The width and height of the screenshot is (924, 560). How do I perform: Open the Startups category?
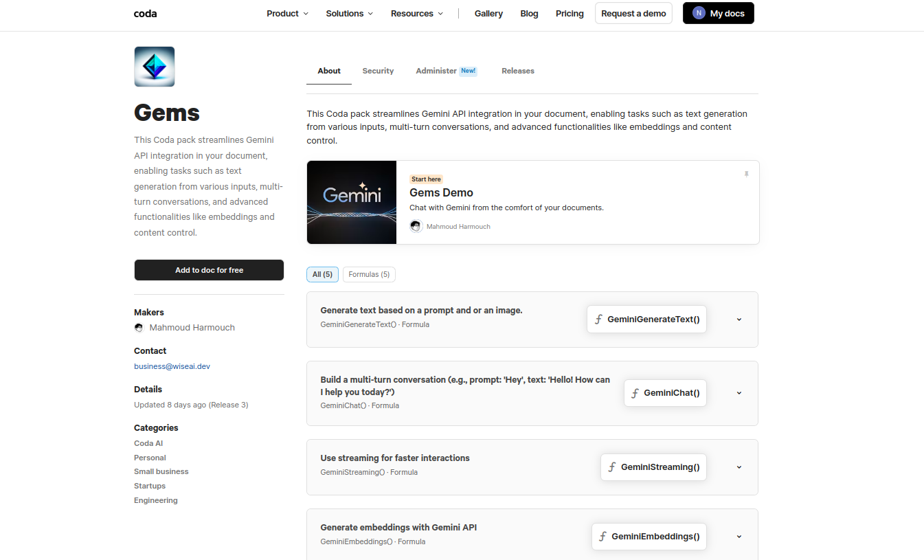150,486
